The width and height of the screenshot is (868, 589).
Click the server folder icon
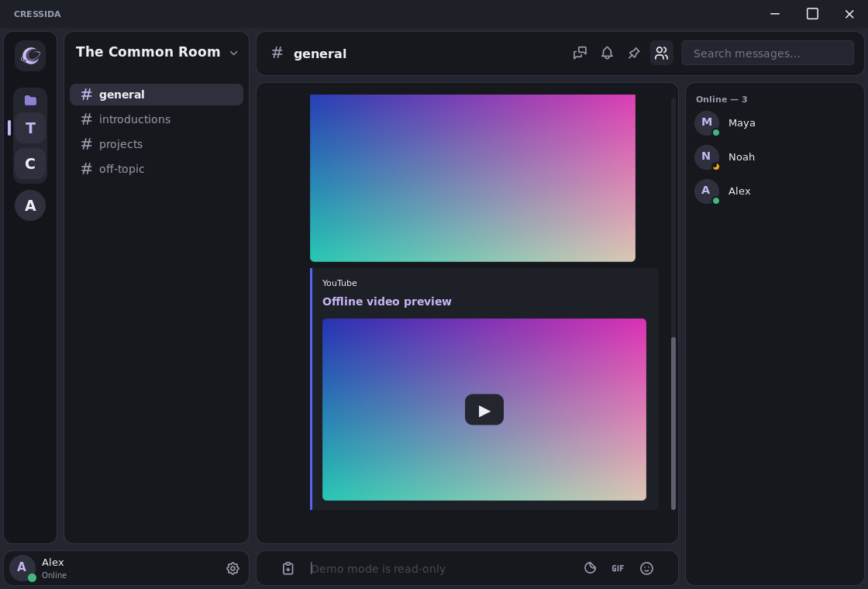point(30,100)
